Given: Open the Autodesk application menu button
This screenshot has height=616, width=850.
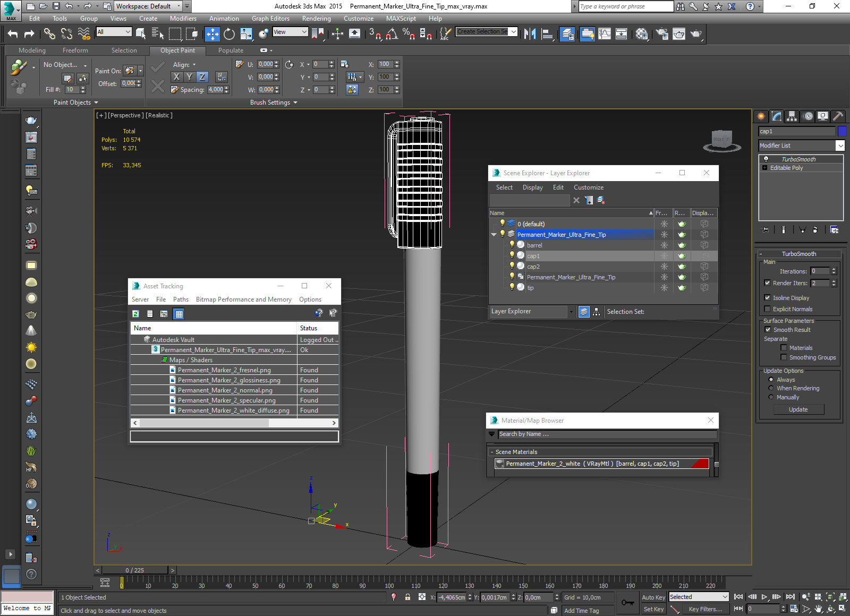Looking at the screenshot, I should (x=11, y=10).
